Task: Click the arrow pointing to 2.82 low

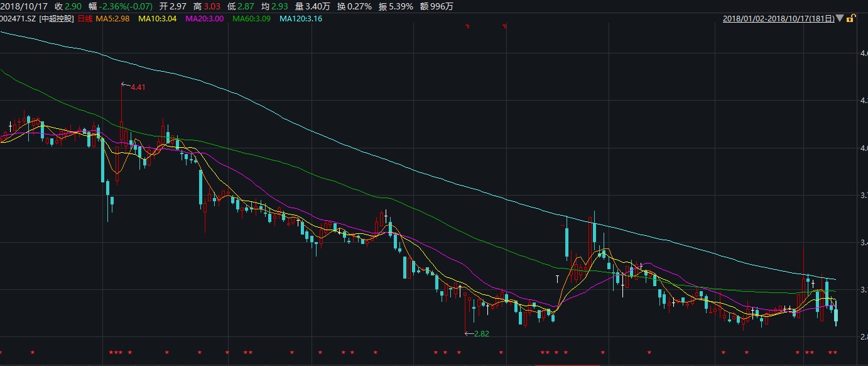Action: point(468,333)
